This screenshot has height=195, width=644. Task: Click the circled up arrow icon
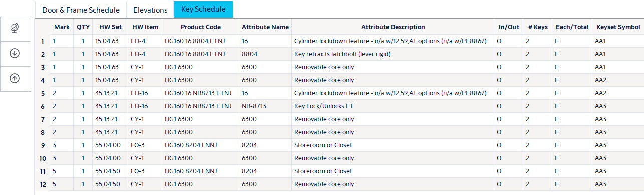15,79
